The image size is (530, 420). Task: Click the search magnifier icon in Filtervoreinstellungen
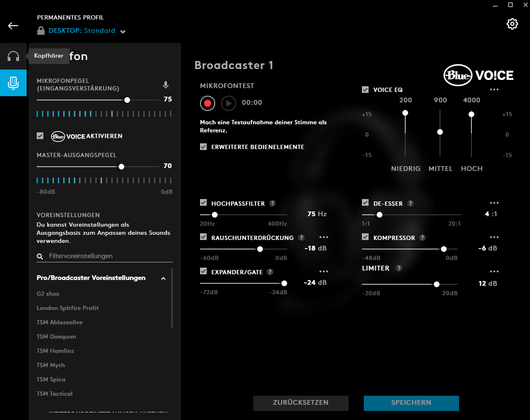click(40, 257)
